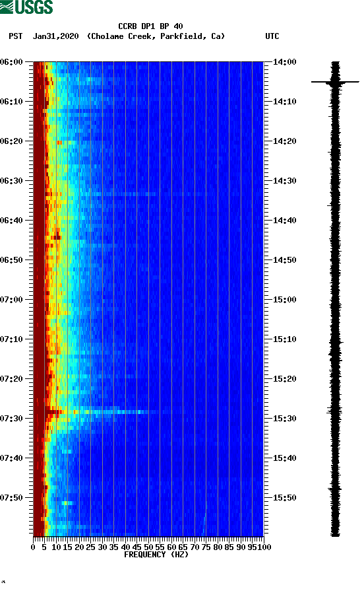Click the 14:30 UTC time label
This screenshot has width=364, height=589.
point(284,181)
